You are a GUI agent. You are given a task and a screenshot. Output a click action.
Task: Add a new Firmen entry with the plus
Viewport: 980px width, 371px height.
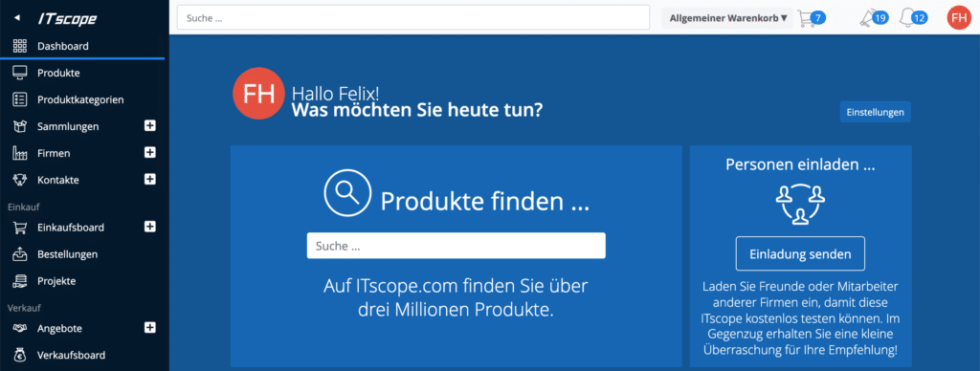tap(150, 152)
